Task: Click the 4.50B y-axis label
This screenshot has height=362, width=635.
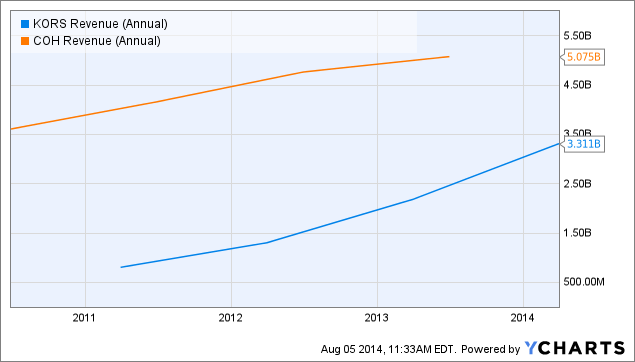Action: point(577,85)
